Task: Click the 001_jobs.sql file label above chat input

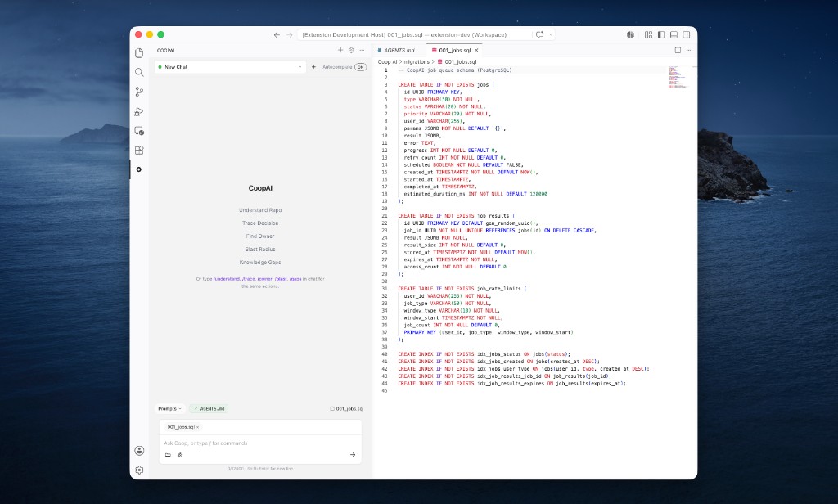Action: pos(347,408)
